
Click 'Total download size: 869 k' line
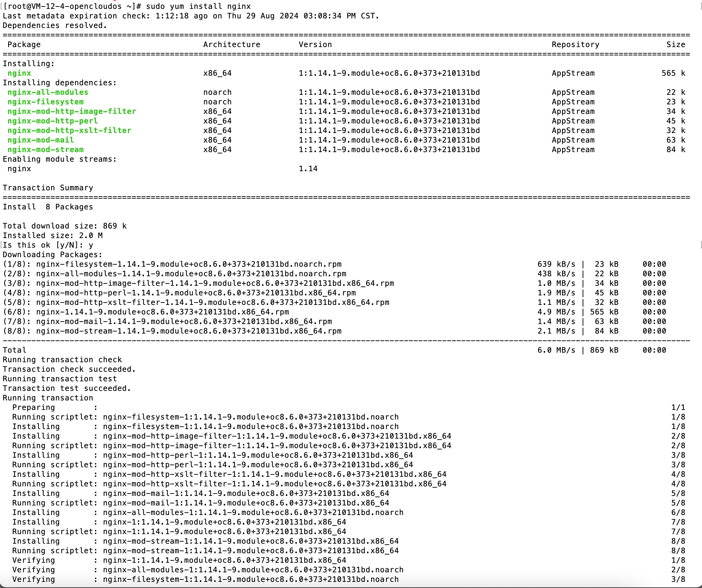64,226
